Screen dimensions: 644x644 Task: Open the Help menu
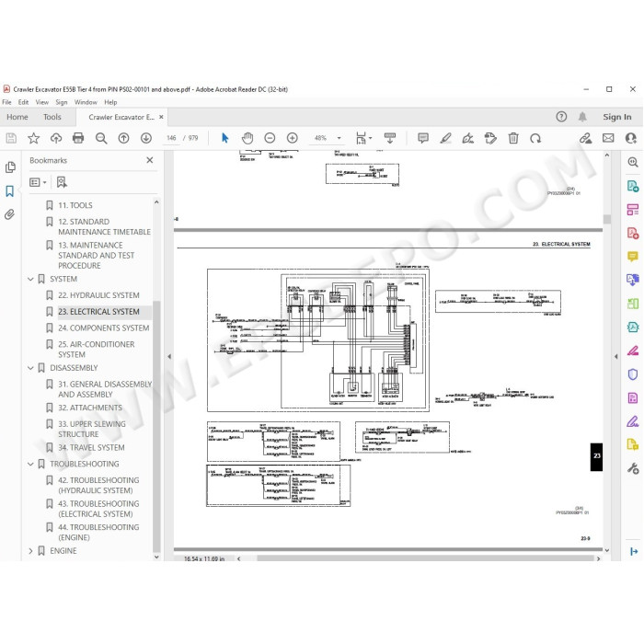pyautogui.click(x=111, y=102)
